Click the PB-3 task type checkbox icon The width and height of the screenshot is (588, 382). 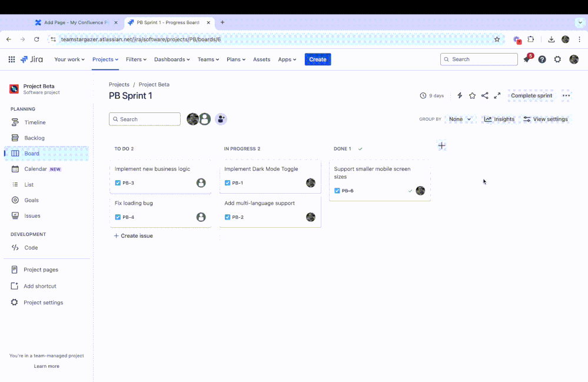click(118, 183)
